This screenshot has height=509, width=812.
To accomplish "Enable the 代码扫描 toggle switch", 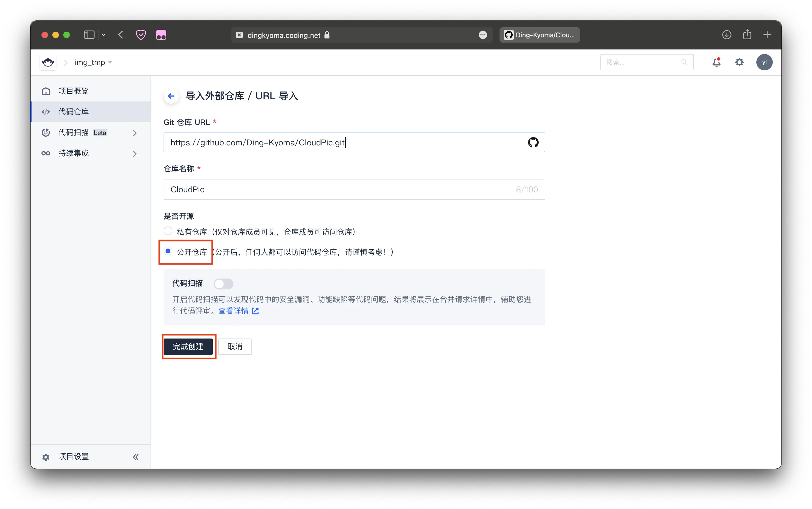I will (223, 284).
